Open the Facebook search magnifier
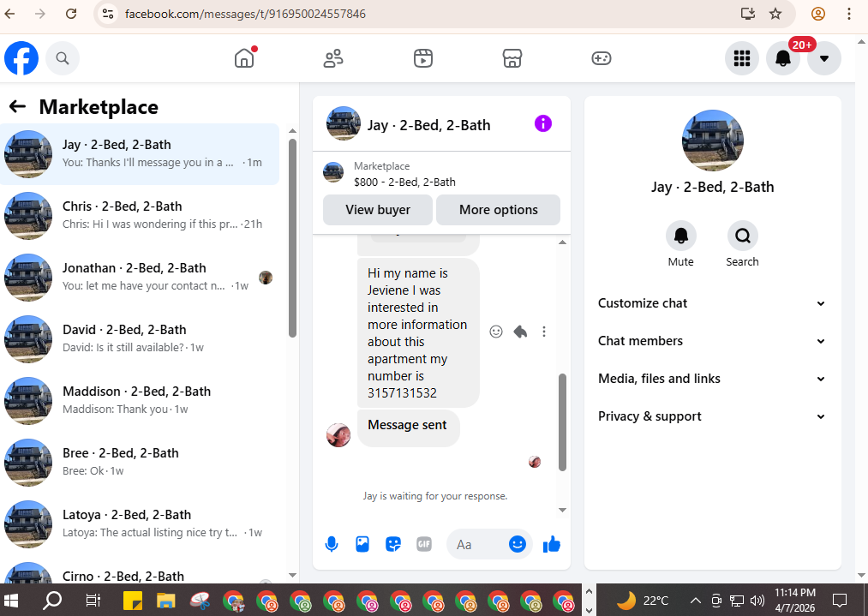The height and width of the screenshot is (616, 868). (63, 58)
